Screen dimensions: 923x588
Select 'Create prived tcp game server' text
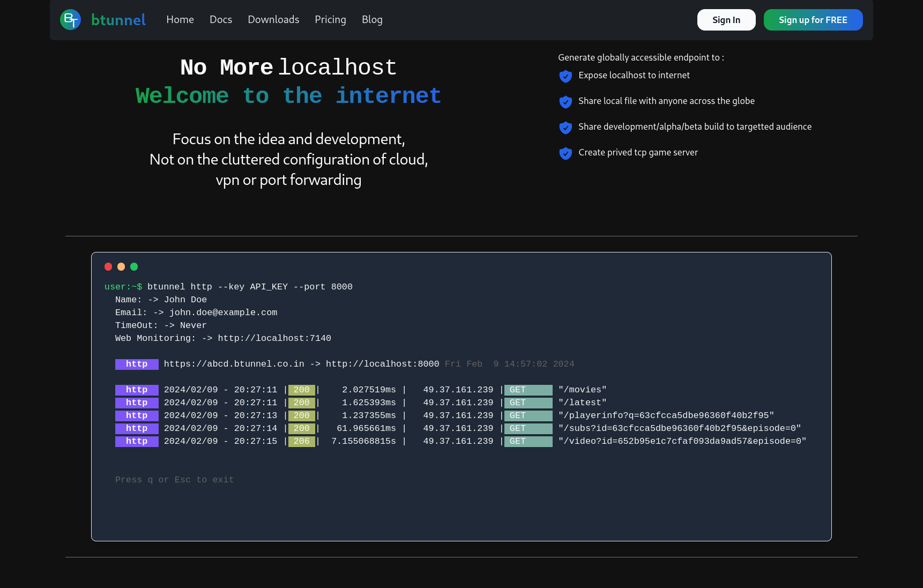tap(638, 152)
